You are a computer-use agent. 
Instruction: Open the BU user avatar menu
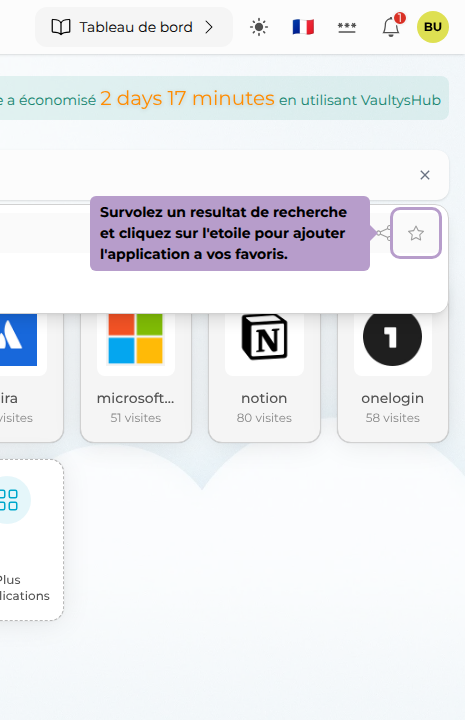click(x=432, y=27)
